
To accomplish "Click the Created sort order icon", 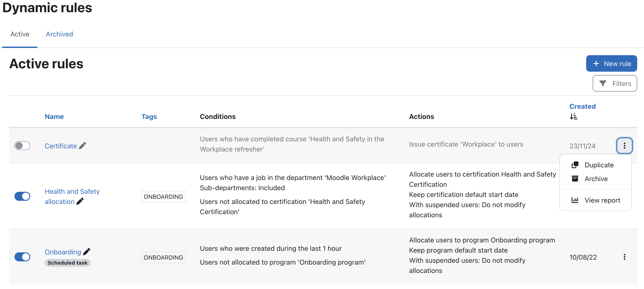I will coord(573,117).
